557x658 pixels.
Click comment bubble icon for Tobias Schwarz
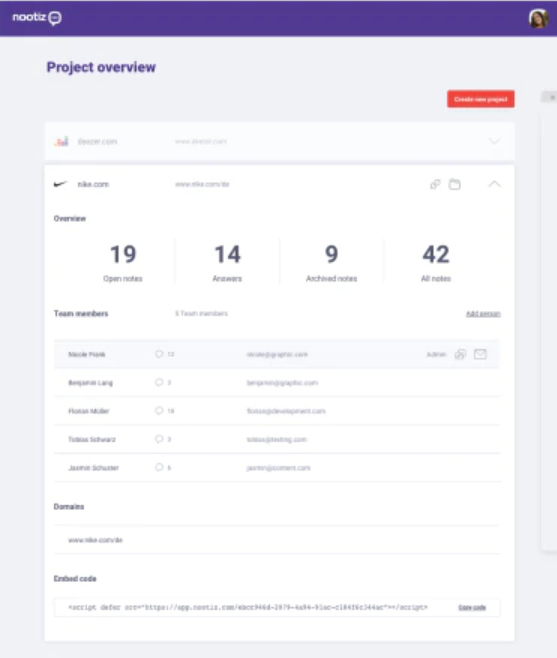[x=159, y=439]
